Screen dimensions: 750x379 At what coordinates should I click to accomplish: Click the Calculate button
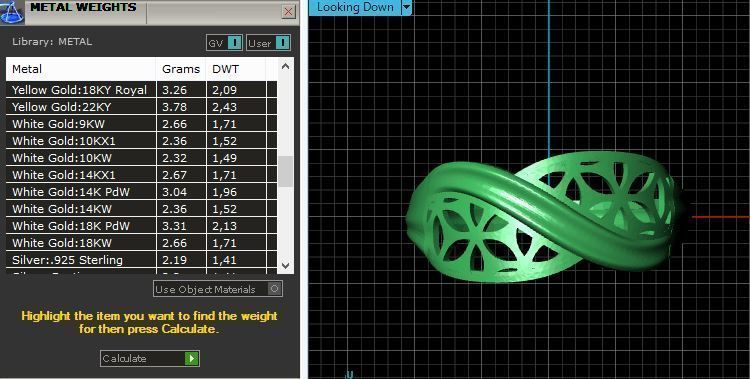[x=150, y=358]
